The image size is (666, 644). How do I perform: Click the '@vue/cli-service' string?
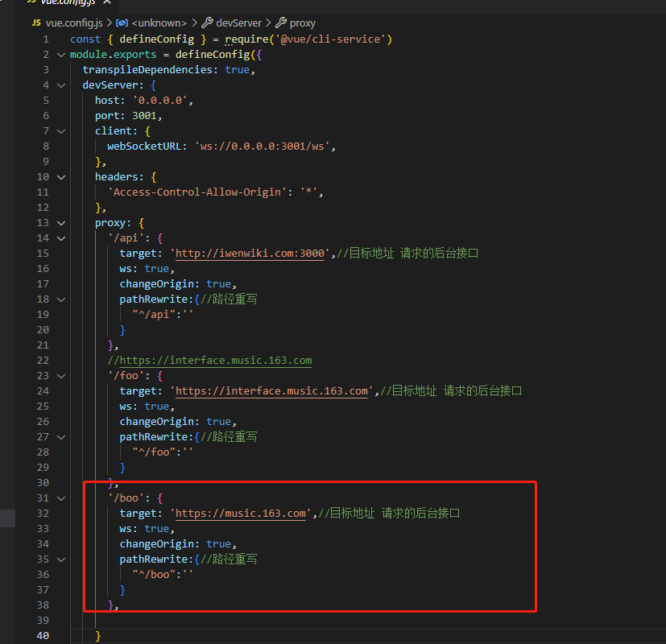(x=330, y=39)
